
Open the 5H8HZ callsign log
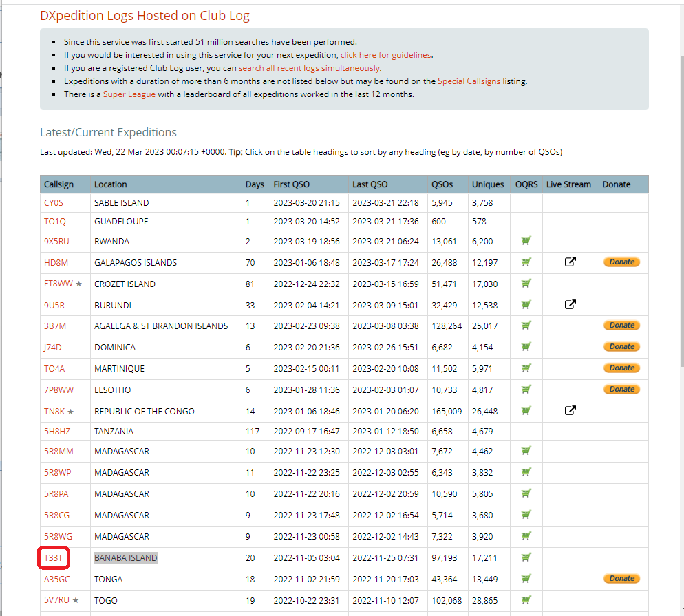[57, 431]
